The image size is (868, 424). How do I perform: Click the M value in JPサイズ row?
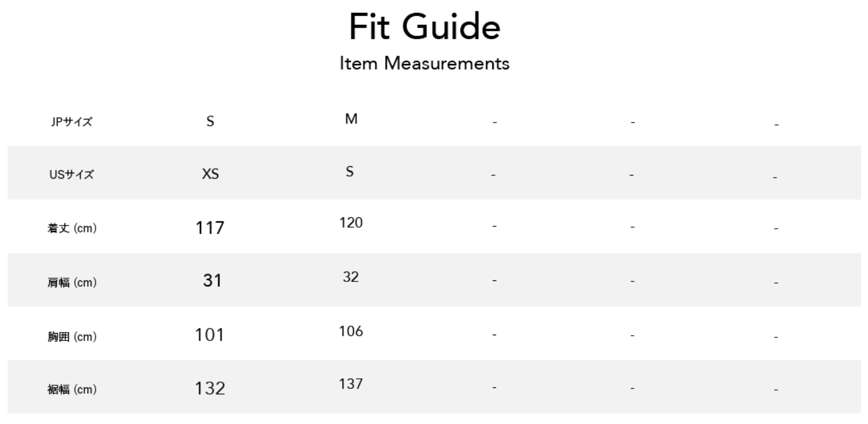pos(351,119)
